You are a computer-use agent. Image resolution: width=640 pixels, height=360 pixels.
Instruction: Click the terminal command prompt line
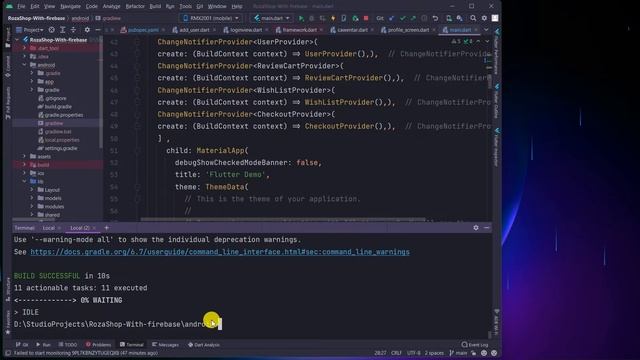click(x=118, y=324)
